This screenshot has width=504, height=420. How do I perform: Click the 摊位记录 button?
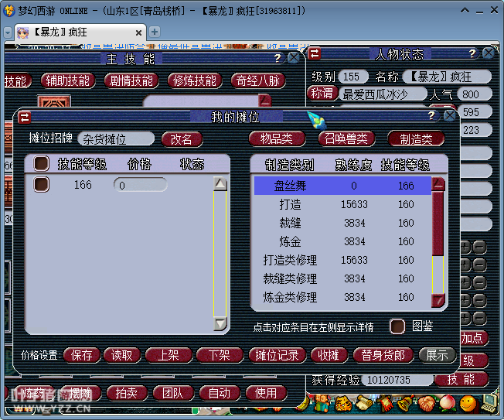pos(277,355)
